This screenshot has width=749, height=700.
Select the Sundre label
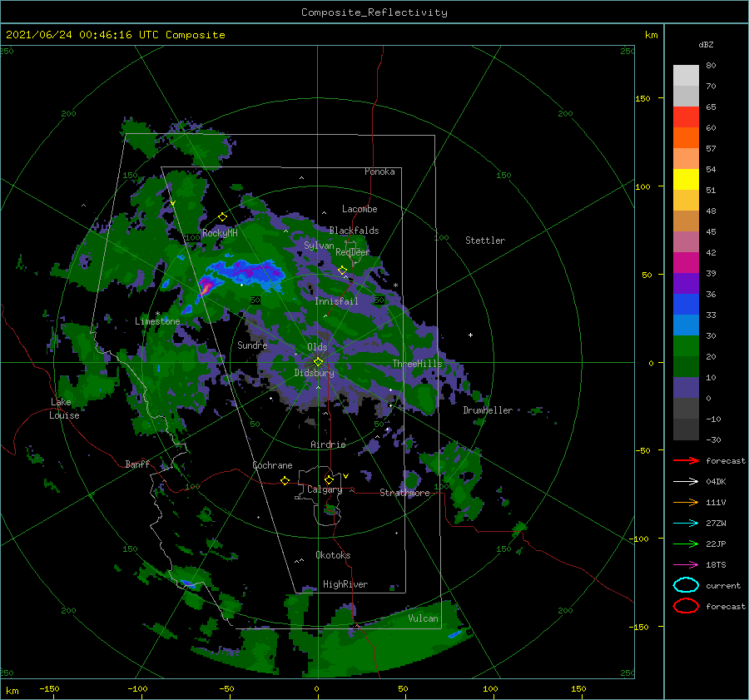252,345
